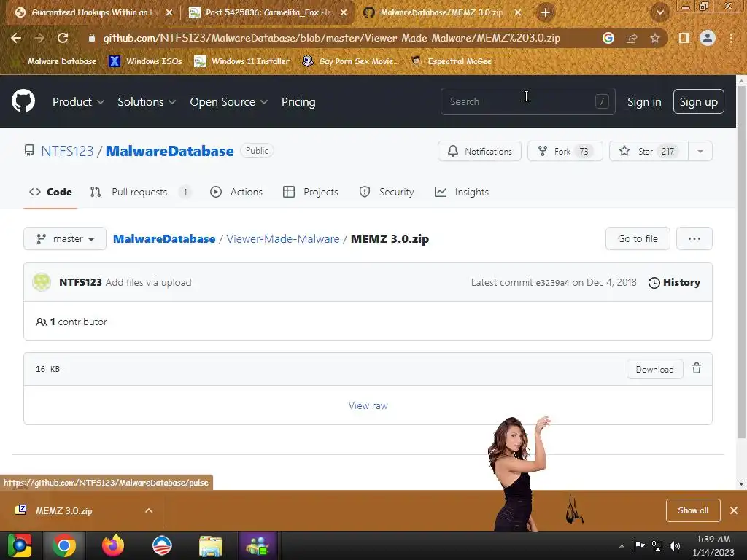Click the Google icon in address bar
The height and width of the screenshot is (560, 747).
(x=608, y=38)
